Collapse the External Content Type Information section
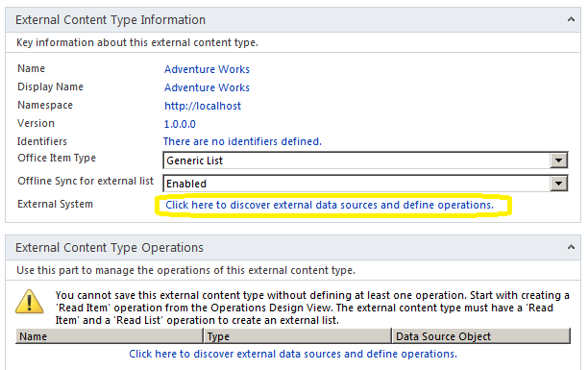The image size is (588, 370). pos(571,19)
